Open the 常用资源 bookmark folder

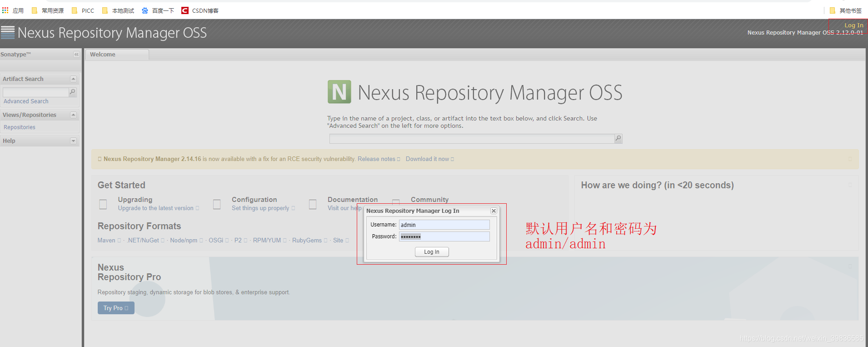point(48,10)
